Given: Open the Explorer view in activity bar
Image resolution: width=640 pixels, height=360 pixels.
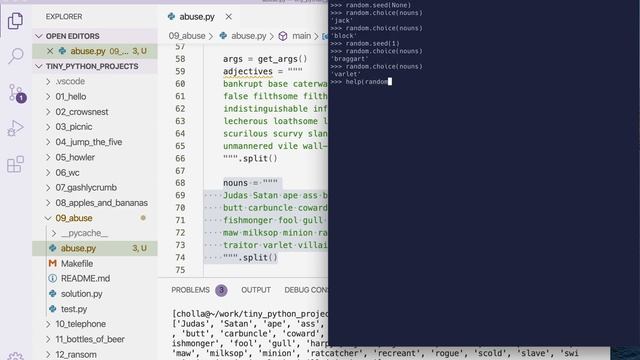Looking at the screenshot, I should [16, 20].
